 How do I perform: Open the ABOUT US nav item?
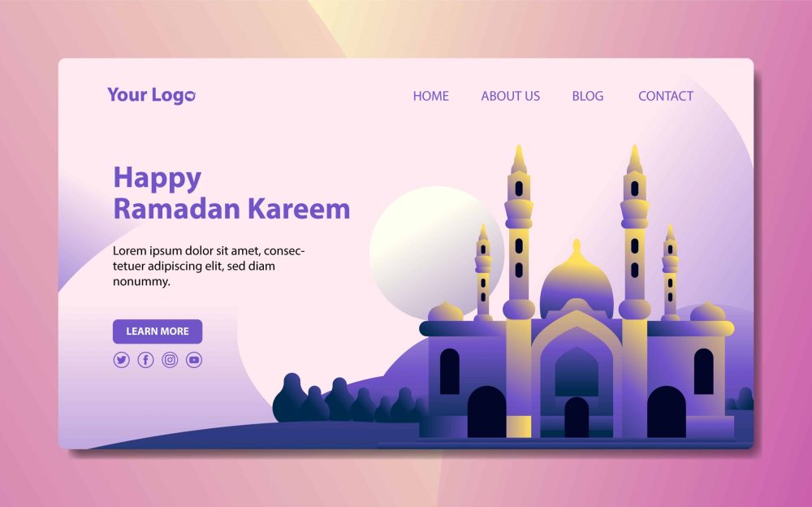(x=510, y=96)
